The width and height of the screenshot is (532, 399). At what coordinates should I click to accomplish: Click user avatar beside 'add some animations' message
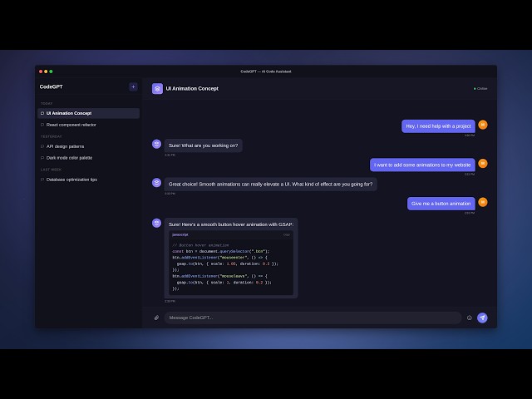[483, 164]
